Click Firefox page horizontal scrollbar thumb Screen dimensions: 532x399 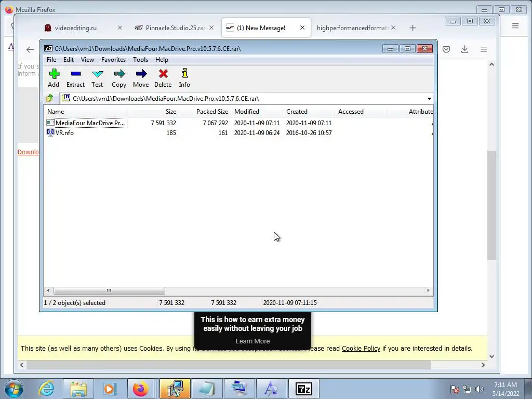coord(229,365)
